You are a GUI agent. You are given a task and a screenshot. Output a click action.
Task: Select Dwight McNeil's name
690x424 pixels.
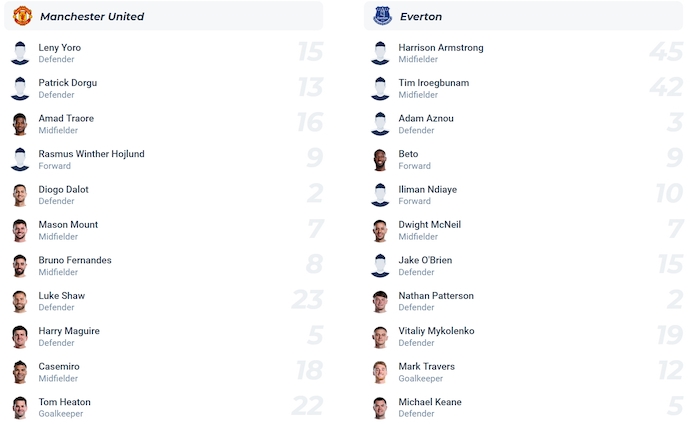429,225
